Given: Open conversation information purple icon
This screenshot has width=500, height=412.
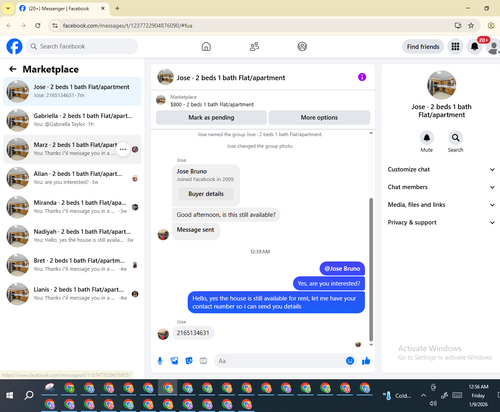Looking at the screenshot, I should (x=362, y=77).
